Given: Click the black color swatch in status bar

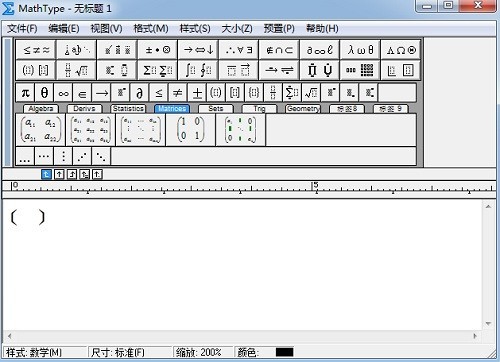Looking at the screenshot, I should click(285, 352).
